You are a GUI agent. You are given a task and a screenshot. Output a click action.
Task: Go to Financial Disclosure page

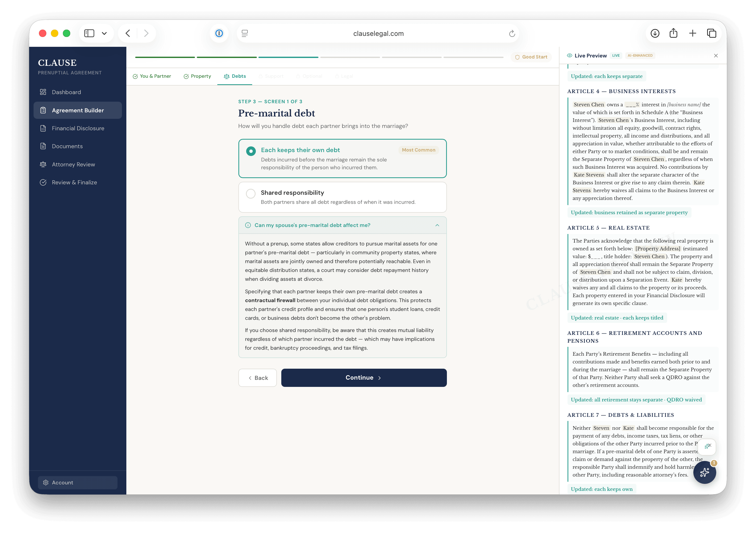pyautogui.click(x=77, y=128)
